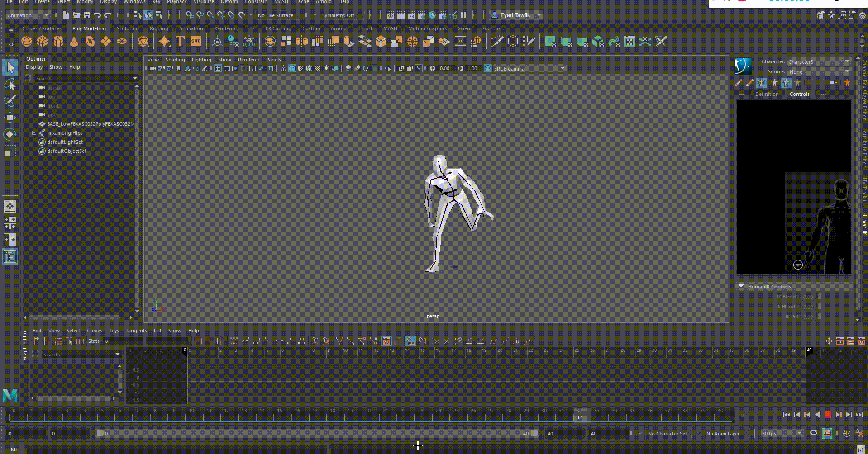
Task: Go to end of playback range
Action: pyautogui.click(x=859, y=415)
